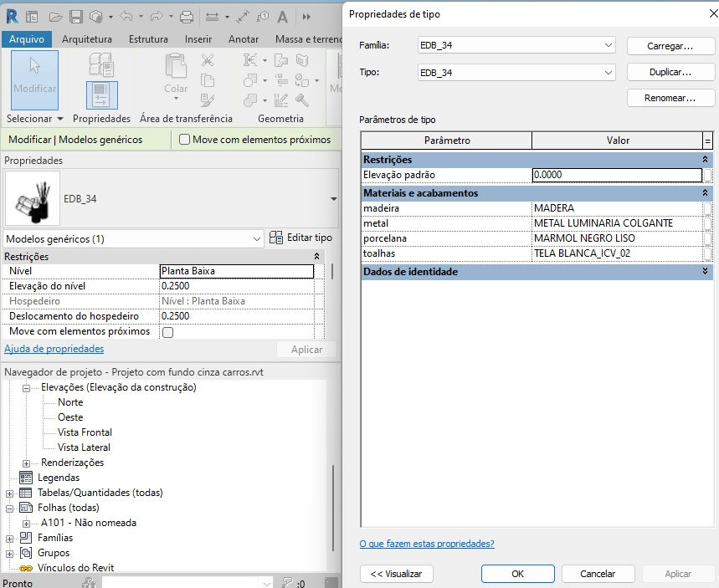The height and width of the screenshot is (588, 719).
Task: Confirm the dialog with OK
Action: point(518,574)
